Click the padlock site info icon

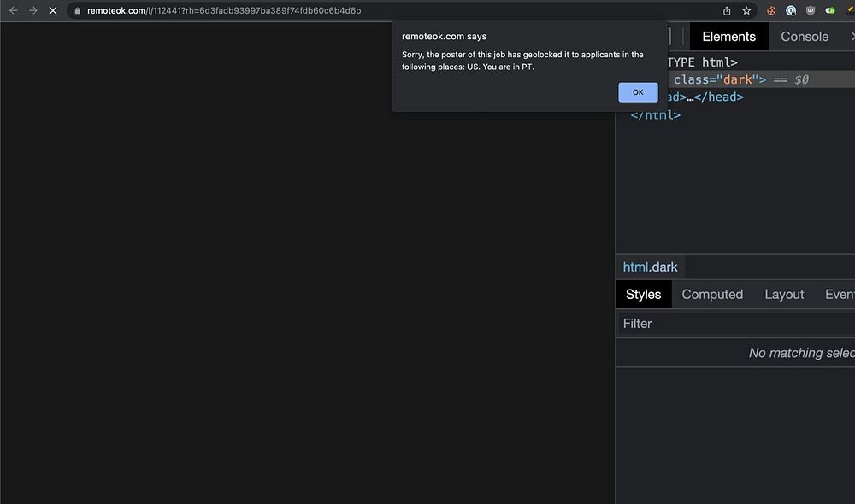pyautogui.click(x=78, y=11)
